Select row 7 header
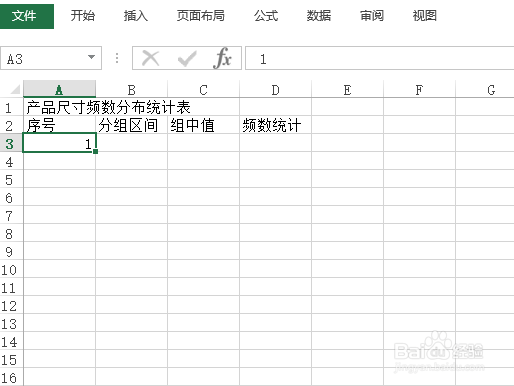This screenshot has width=514, height=386. 11,215
